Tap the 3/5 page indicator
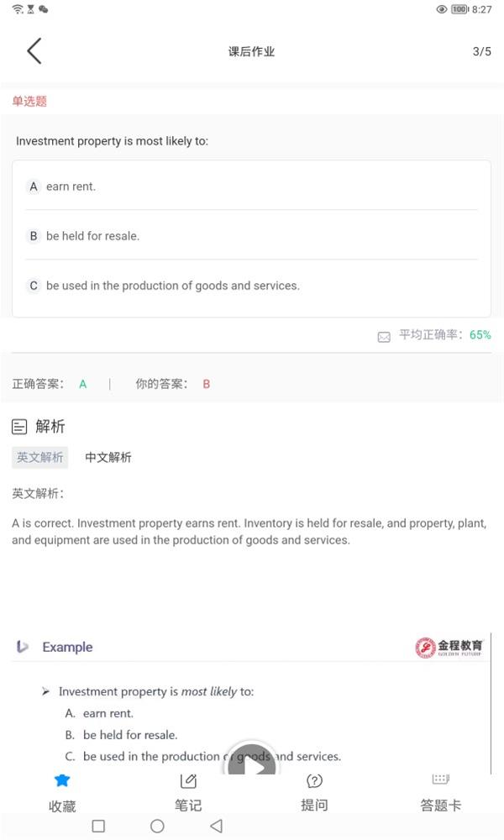Image resolution: width=504 pixels, height=840 pixels. (x=482, y=51)
